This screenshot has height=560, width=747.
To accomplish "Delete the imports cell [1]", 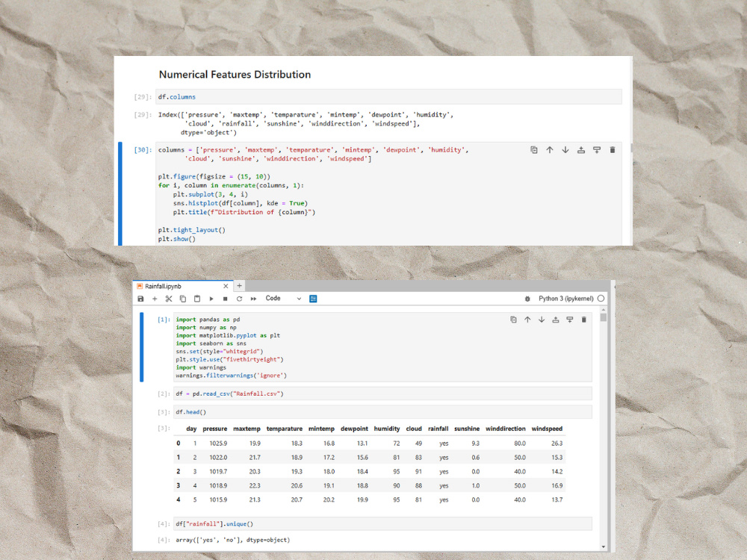I will click(x=583, y=320).
